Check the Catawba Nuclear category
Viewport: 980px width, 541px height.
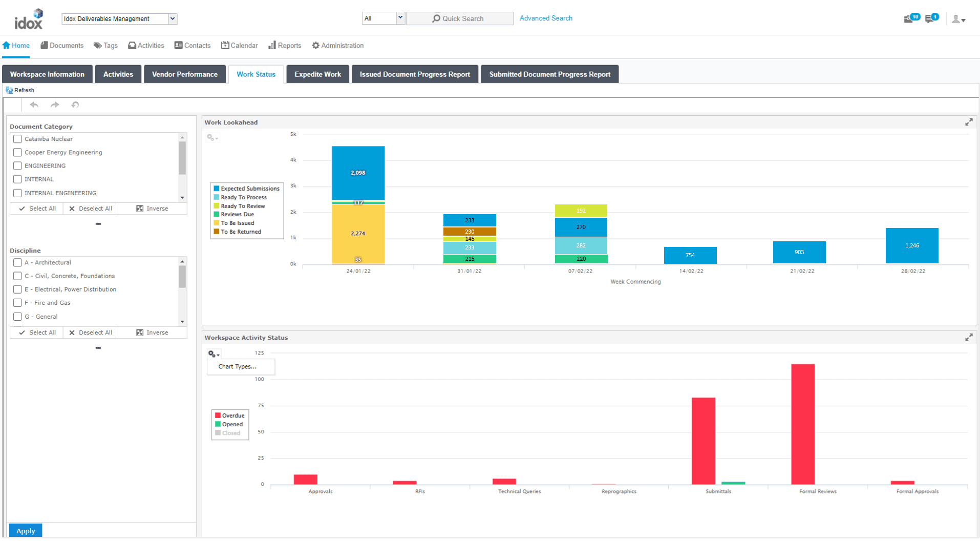[x=17, y=139]
